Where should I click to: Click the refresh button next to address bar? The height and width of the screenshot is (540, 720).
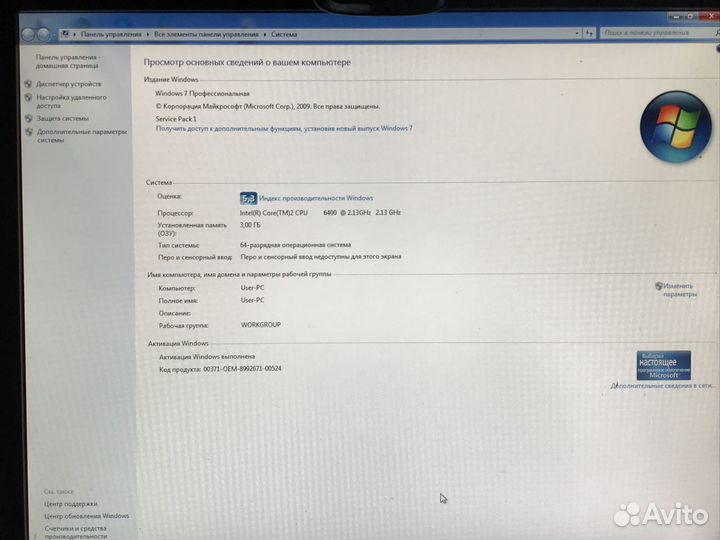click(x=589, y=33)
